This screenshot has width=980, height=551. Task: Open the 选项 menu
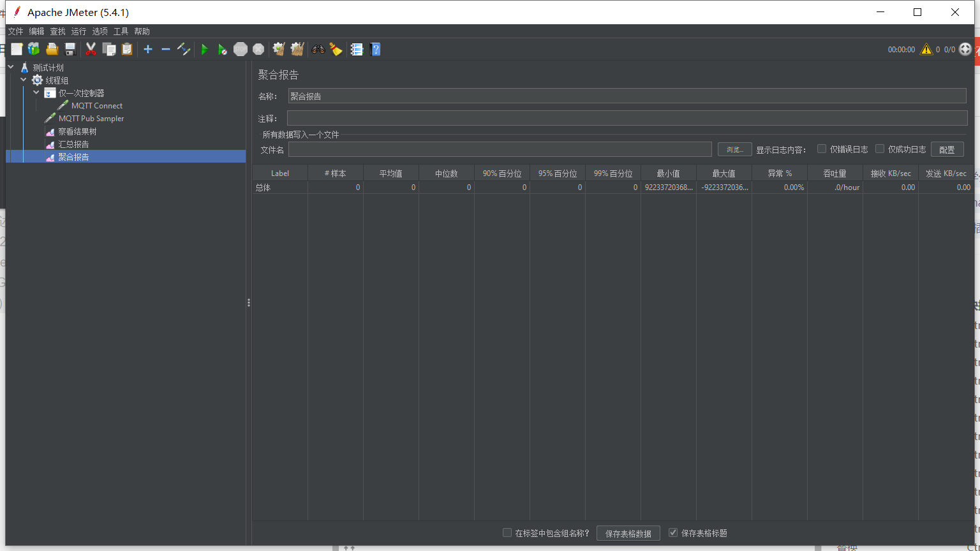[x=100, y=31]
